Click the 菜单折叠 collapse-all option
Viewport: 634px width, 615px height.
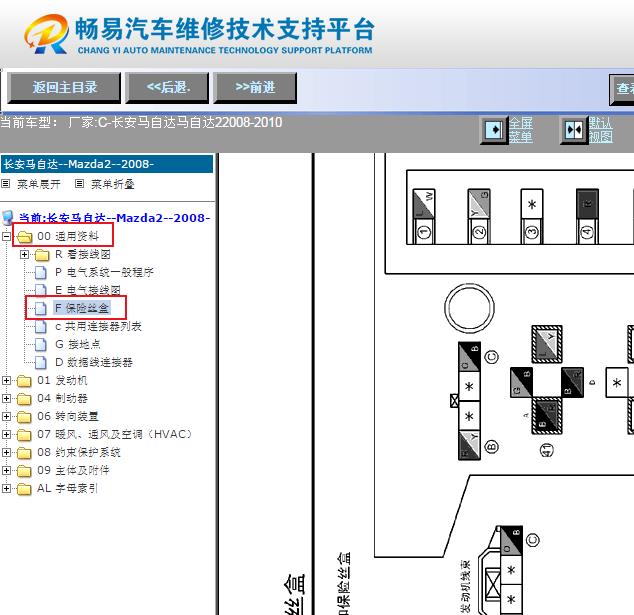112,184
